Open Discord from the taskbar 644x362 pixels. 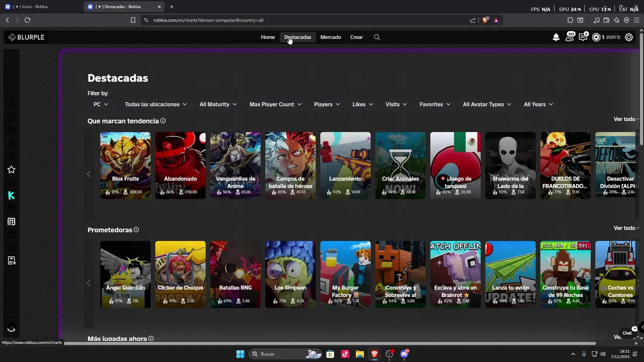point(404,354)
